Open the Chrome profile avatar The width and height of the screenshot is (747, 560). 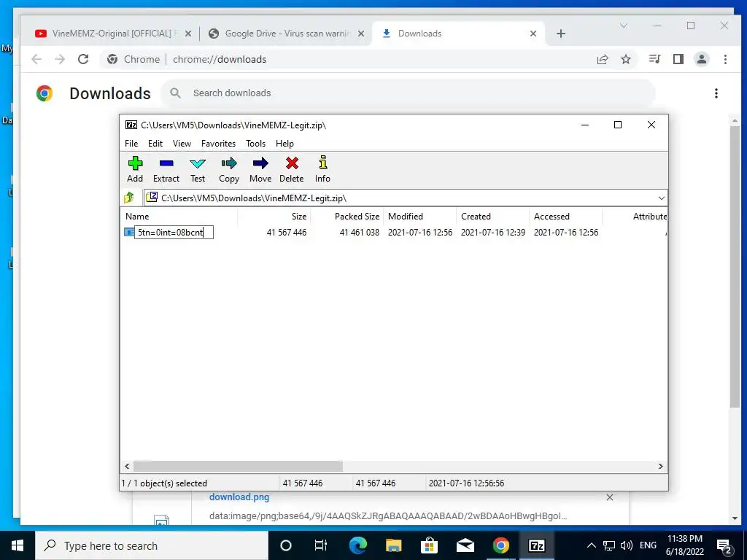pyautogui.click(x=702, y=59)
